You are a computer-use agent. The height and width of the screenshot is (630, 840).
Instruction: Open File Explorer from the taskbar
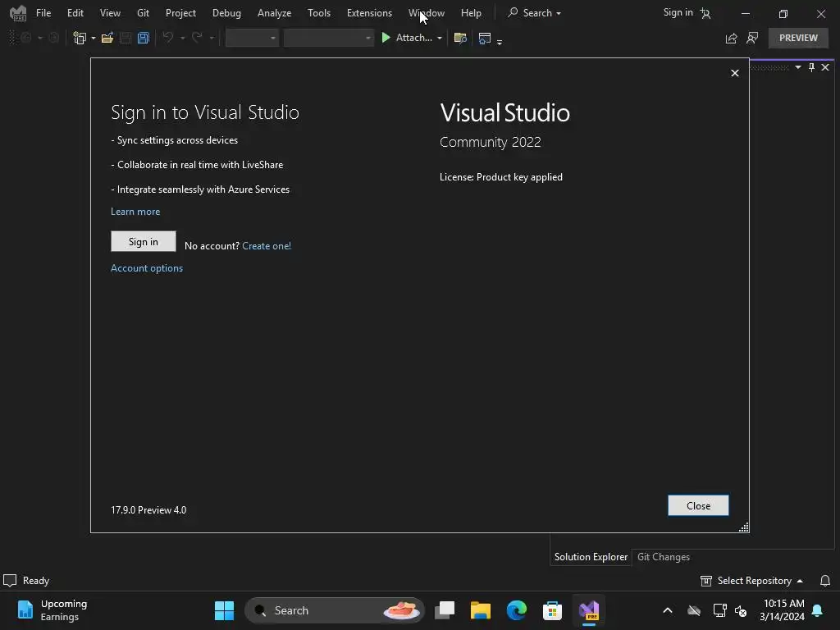481,610
